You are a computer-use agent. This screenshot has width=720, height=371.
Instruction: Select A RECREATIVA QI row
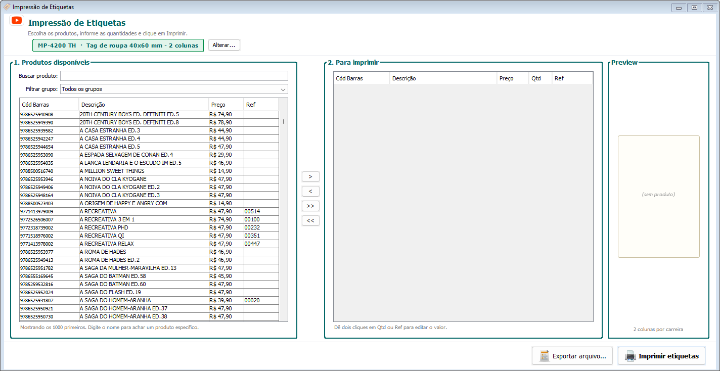pyautogui.click(x=149, y=235)
